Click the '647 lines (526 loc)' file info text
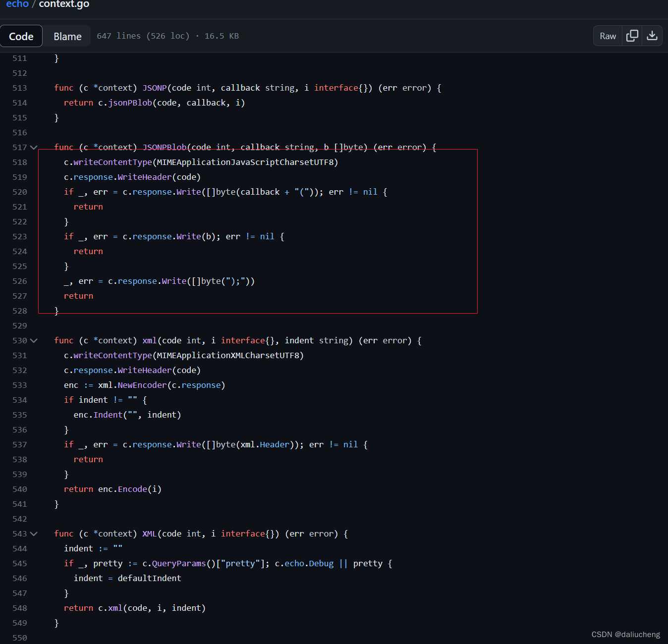Screen dimensions: 668x644 click(143, 36)
